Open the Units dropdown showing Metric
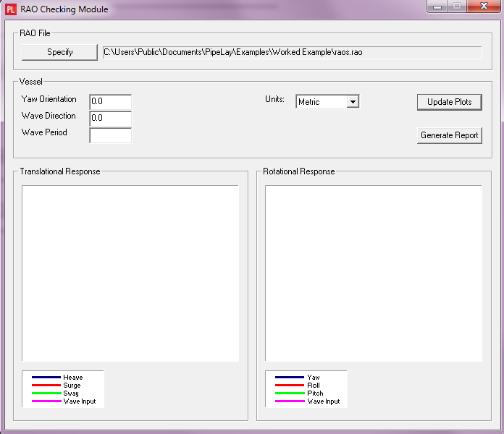The image size is (504, 434). point(328,102)
